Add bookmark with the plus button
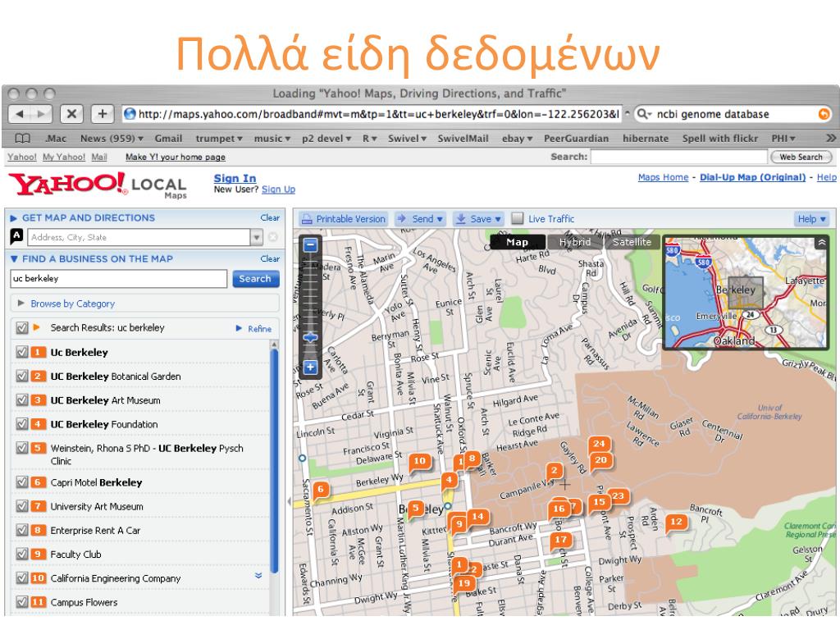The height and width of the screenshot is (630, 840). pos(103,113)
